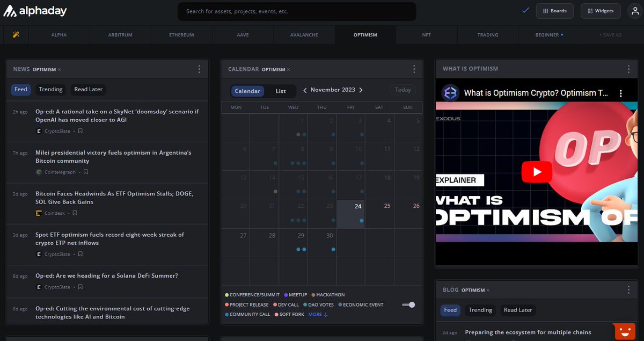The height and width of the screenshot is (341, 644).
Task: Click the Today button in calendar
Action: (403, 90)
